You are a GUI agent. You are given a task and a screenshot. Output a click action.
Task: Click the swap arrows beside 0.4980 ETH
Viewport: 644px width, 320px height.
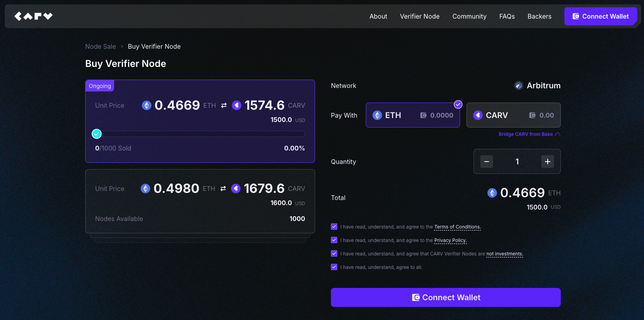[223, 189]
